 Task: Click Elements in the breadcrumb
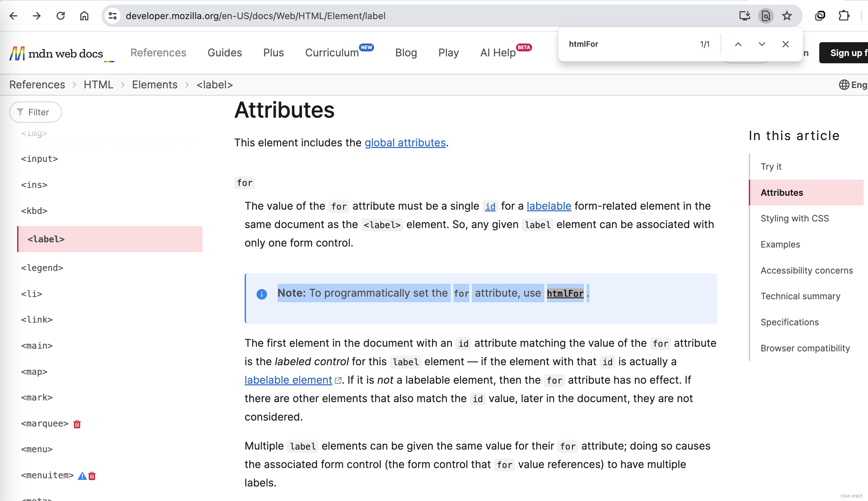[x=155, y=85]
